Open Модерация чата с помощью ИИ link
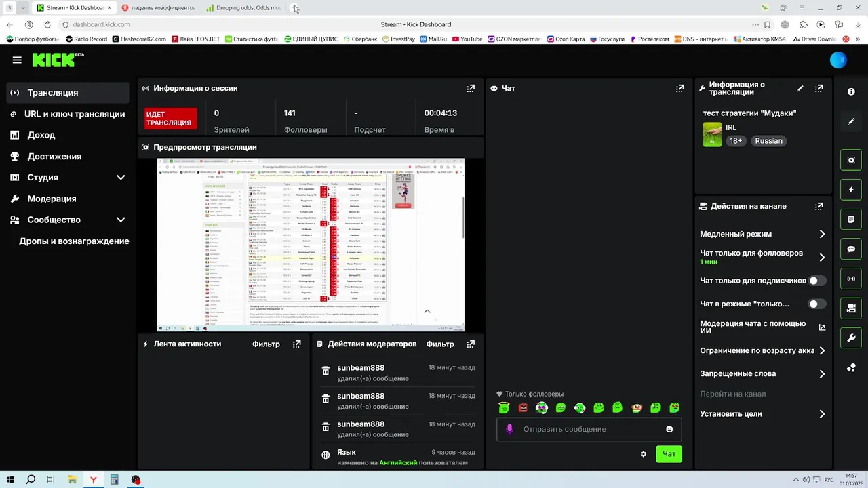Image resolution: width=868 pixels, height=488 pixels. tap(763, 327)
